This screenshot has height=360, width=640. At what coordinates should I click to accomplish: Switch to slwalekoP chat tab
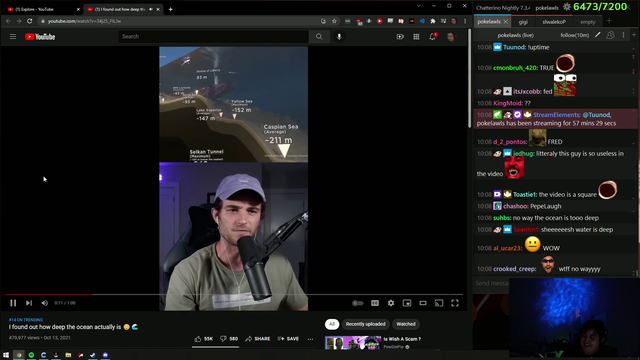click(554, 22)
